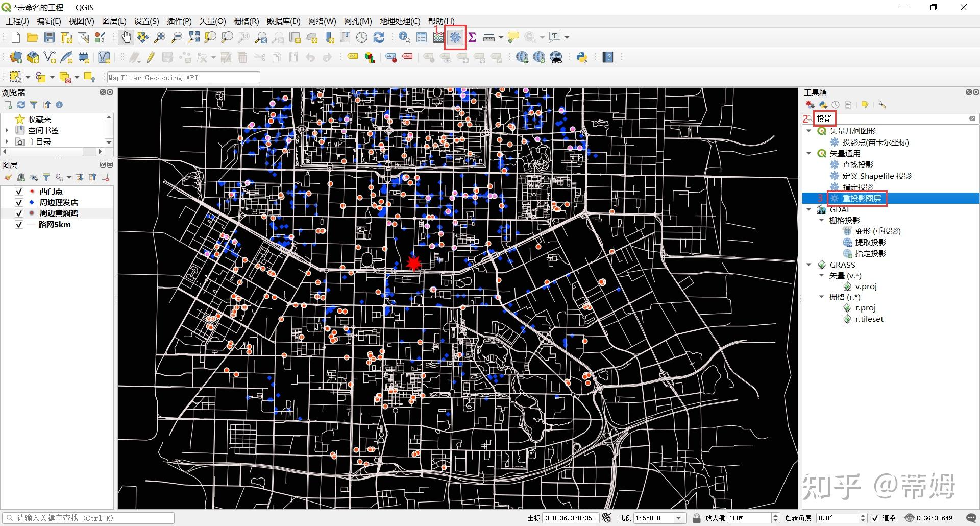The height and width of the screenshot is (526, 980).
Task: Select the 查找投影 algorithm
Action: click(x=857, y=164)
